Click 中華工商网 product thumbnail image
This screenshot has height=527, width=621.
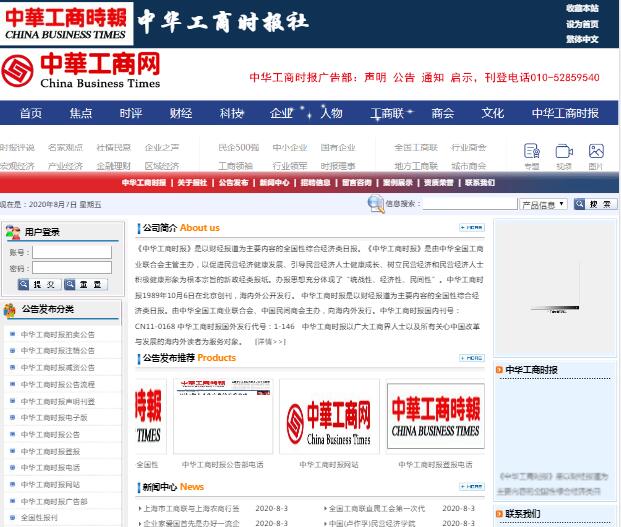click(329, 417)
